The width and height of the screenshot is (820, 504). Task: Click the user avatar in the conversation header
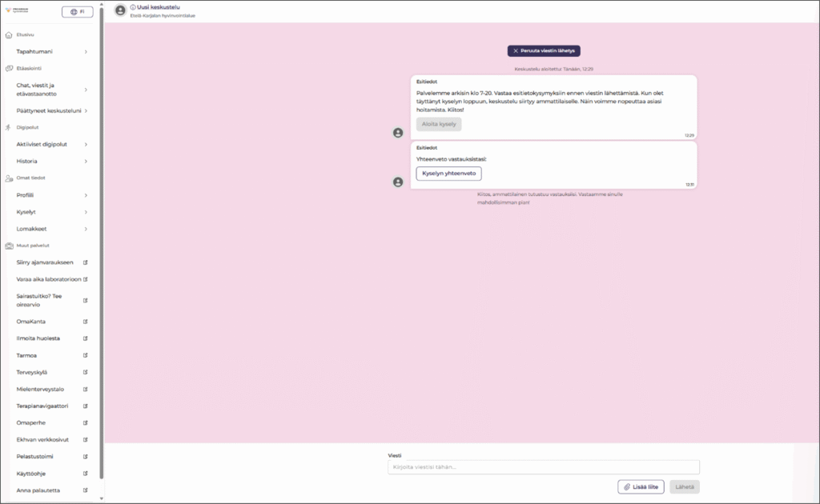120,10
